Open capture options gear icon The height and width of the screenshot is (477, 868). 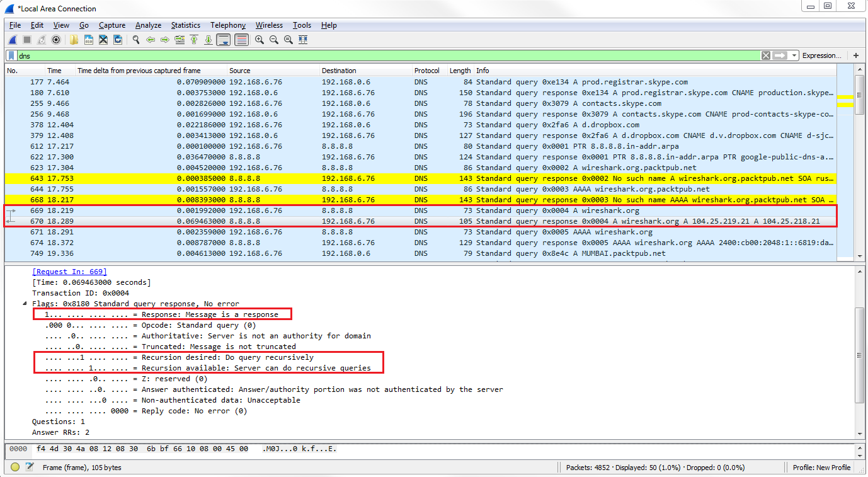pos(56,40)
